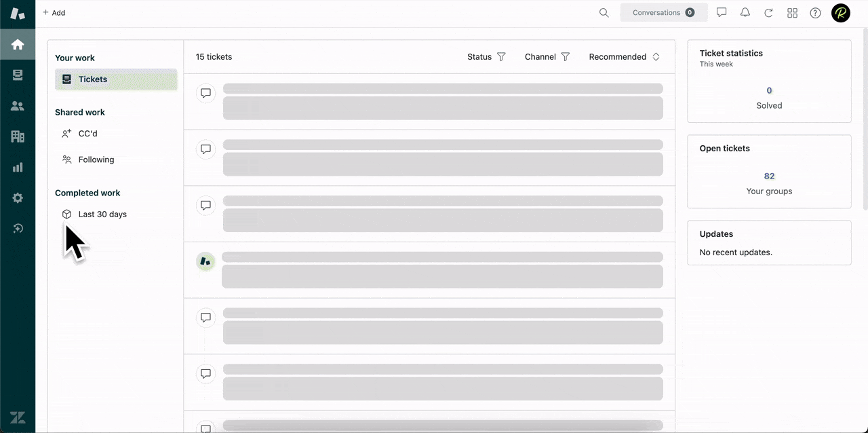Open Views icon in left sidebar
The width and height of the screenshot is (868, 433).
click(x=18, y=75)
